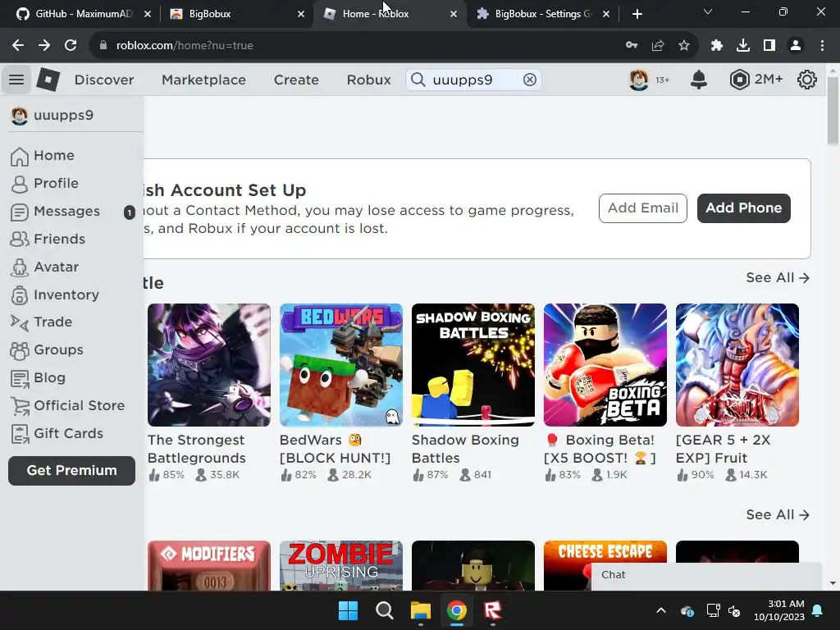Viewport: 840px width, 630px height.
Task: Open a new browser tab
Action: [637, 14]
